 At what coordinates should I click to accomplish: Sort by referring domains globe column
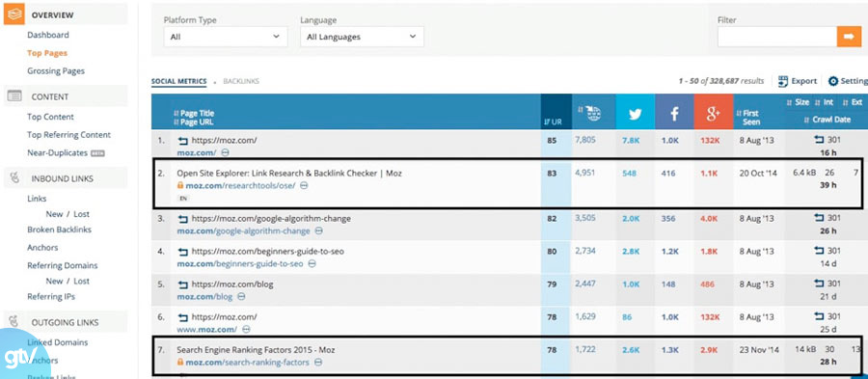tap(593, 113)
